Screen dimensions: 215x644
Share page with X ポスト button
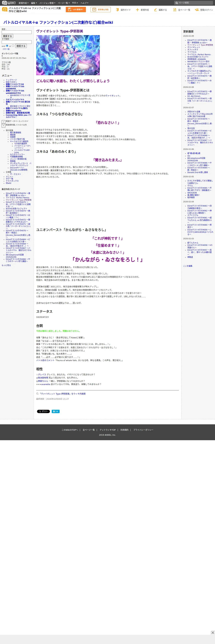43,411
